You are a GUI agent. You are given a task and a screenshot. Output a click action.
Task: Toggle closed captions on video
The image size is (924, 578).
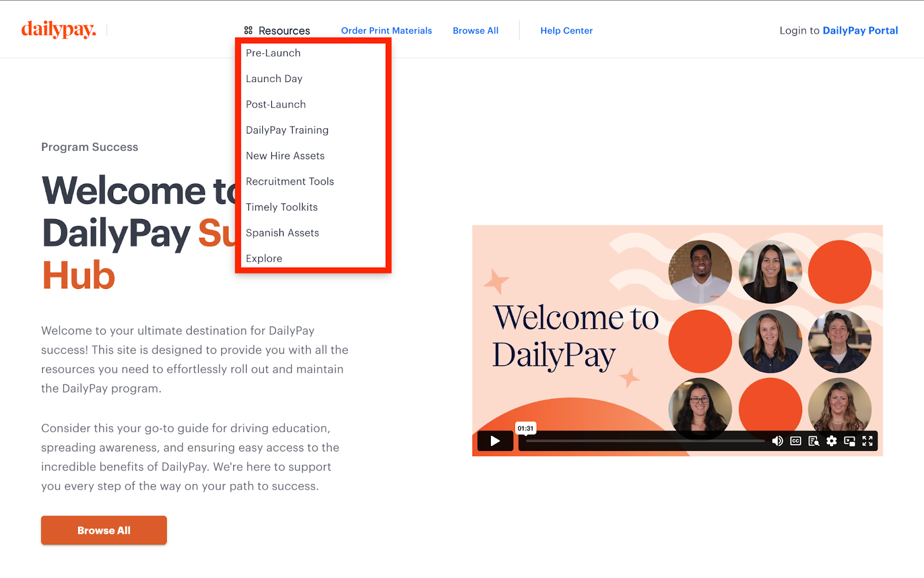point(796,441)
